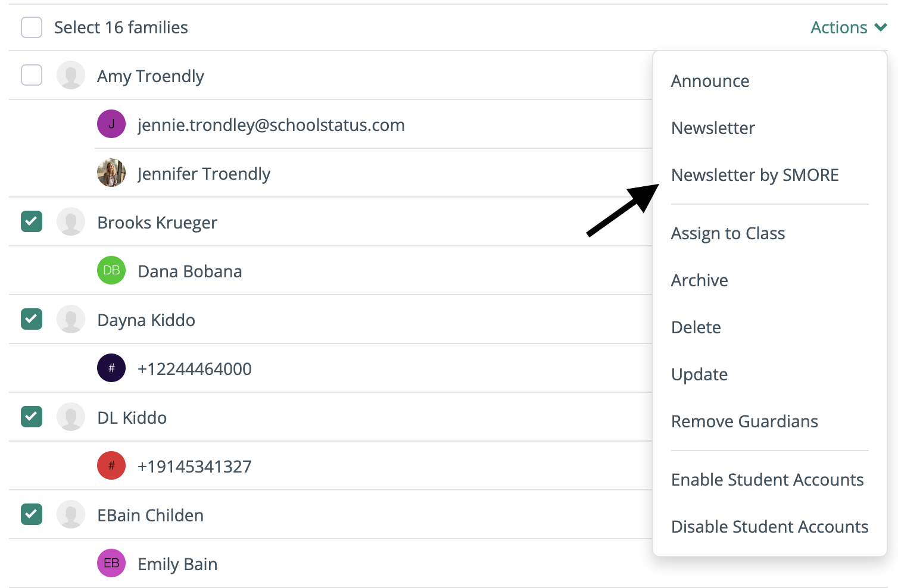
Task: Click Enable Student Accounts option
Action: (x=767, y=480)
